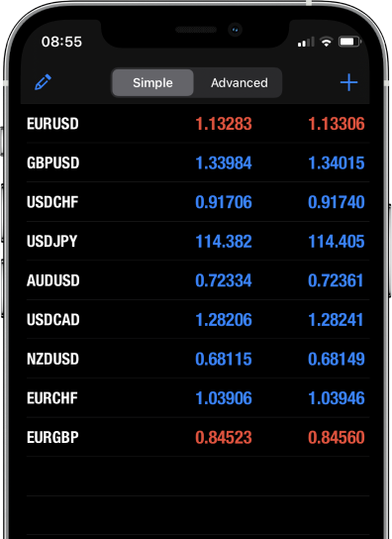This screenshot has height=539, width=392.
Task: Switch to Simple view mode
Action: pyautogui.click(x=152, y=83)
